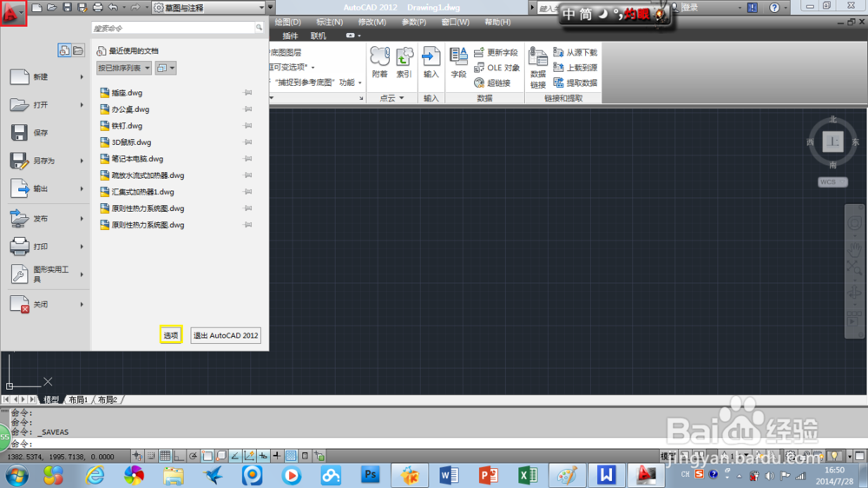Select 打开 in the application menu
Viewport: 868px width, 488px height.
[x=46, y=105]
